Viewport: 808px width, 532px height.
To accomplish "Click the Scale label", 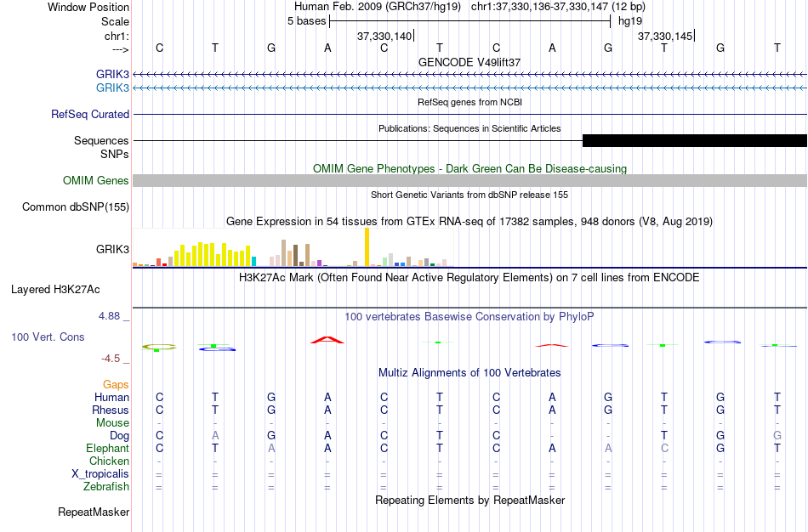I will click(x=116, y=21).
